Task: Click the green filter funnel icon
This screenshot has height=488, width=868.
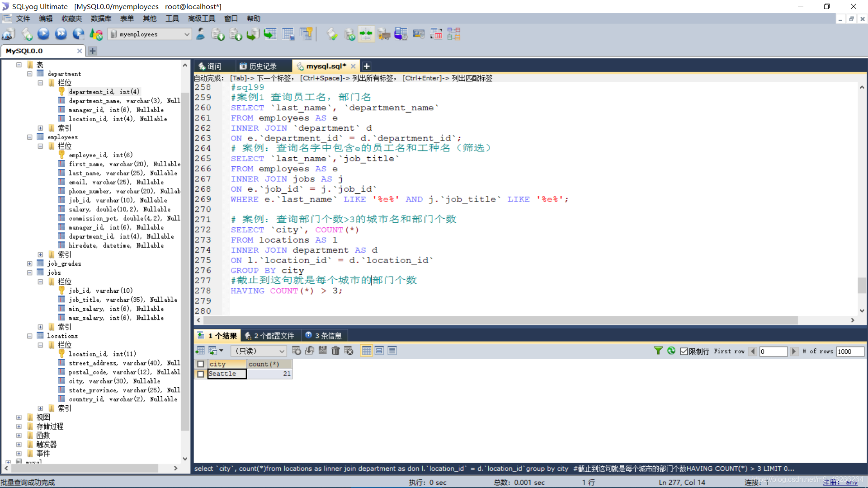Action: (658, 351)
